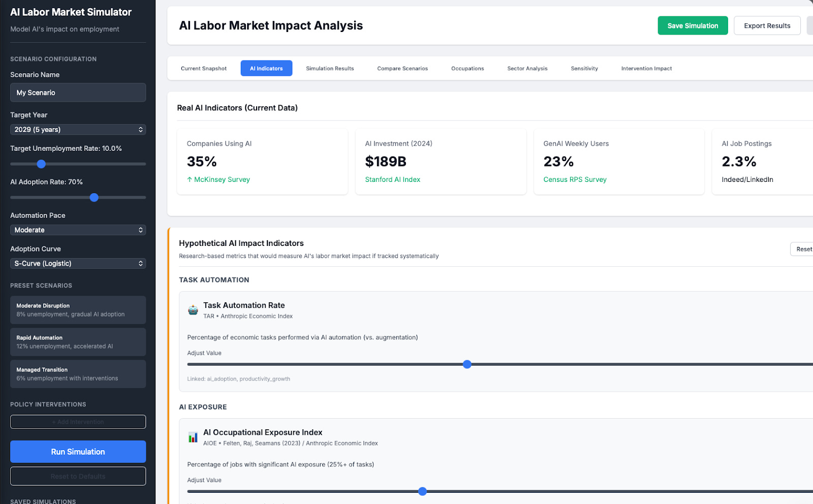Switch to the Current Snapshot tab
This screenshot has width=813, height=504.
coord(204,69)
